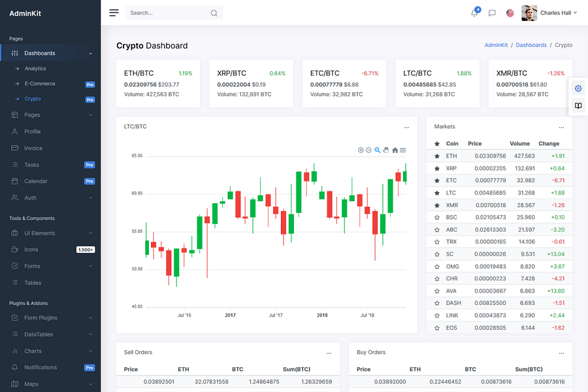The image size is (588, 392).
Task: Click sell order price 0.03892501
Action: 159,382
